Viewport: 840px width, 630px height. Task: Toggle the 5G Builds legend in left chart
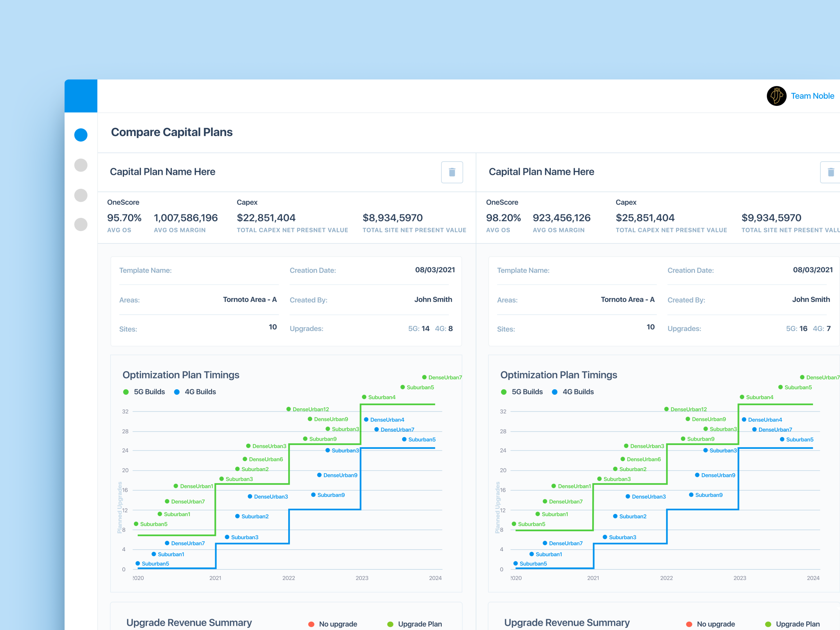[144, 392]
